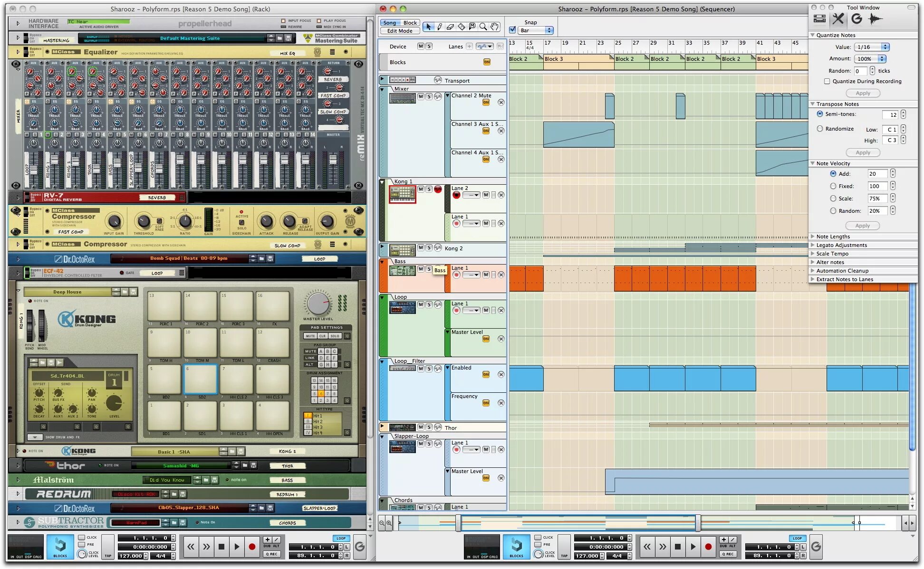Select the Magnify tool
Viewport: 924px width, 569px height.
point(483,27)
